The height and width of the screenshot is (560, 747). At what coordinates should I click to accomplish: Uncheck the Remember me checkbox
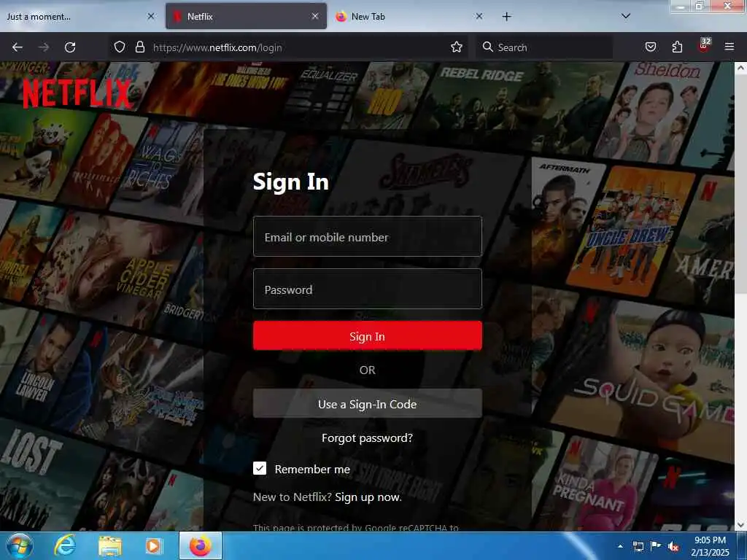coord(260,469)
